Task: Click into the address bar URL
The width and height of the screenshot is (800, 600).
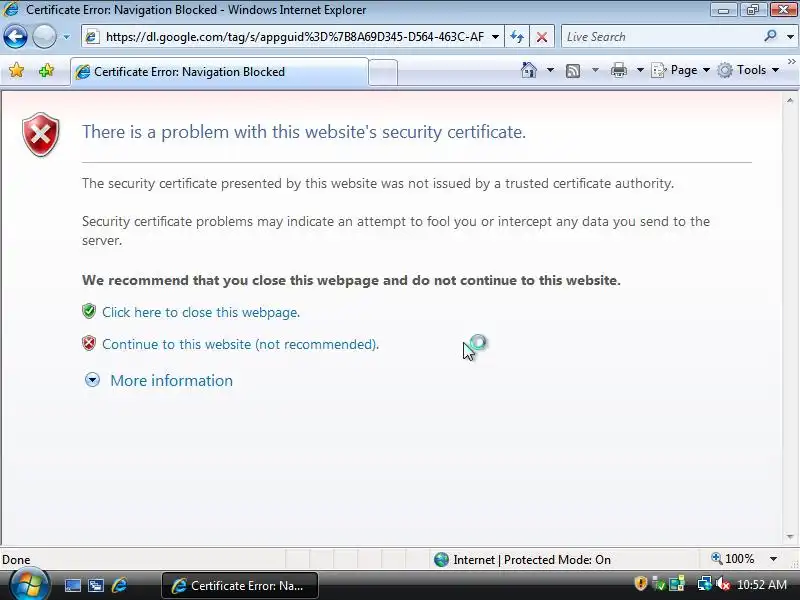Action: point(294,37)
